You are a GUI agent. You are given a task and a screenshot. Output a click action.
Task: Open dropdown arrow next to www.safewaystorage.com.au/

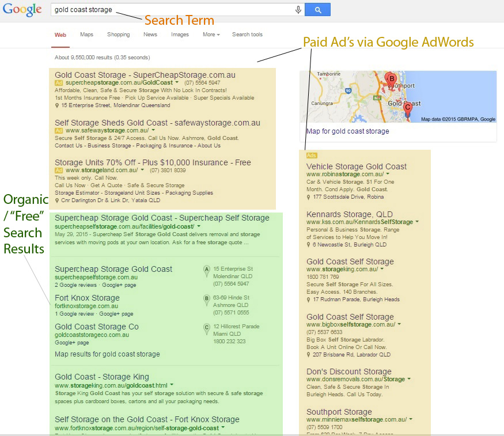coord(153,130)
